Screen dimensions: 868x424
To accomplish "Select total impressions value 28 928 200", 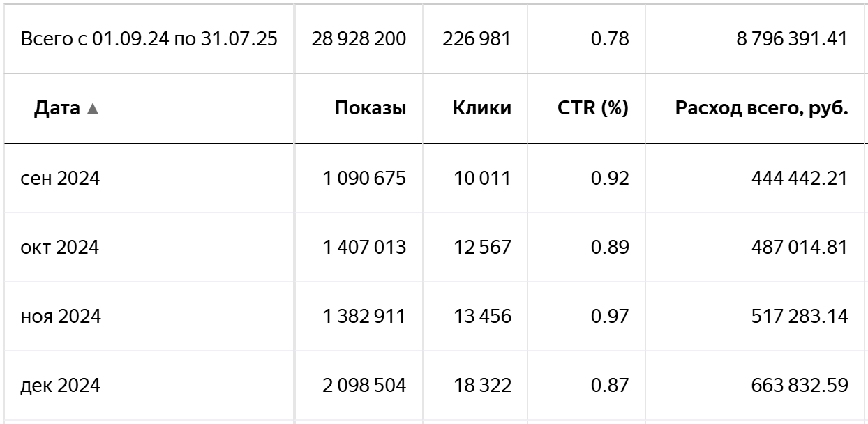I will pyautogui.click(x=361, y=39).
